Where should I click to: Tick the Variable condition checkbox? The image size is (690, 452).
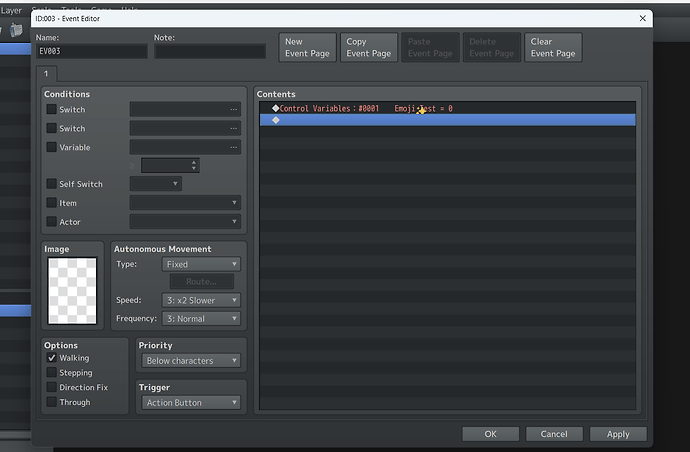(51, 147)
